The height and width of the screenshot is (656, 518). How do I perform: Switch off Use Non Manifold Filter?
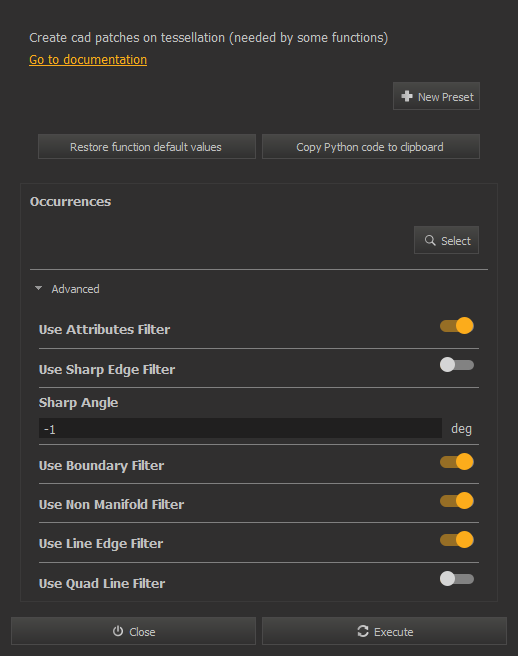click(456, 501)
